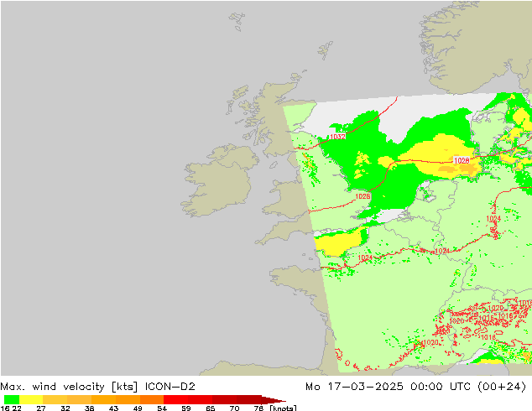Click the "Max. wind velocity [kts]" title text

[69, 387]
